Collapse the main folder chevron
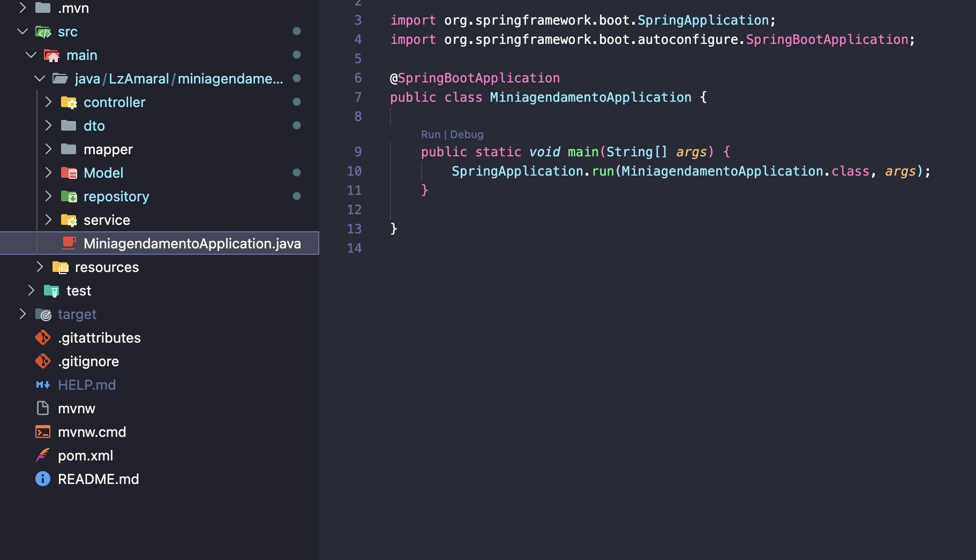 tap(31, 55)
